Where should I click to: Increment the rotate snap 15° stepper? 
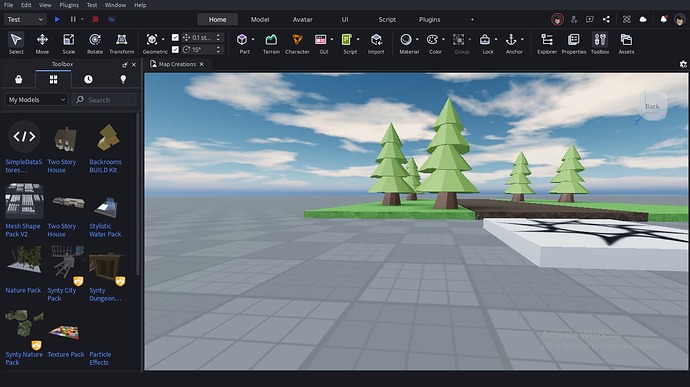pos(218,48)
